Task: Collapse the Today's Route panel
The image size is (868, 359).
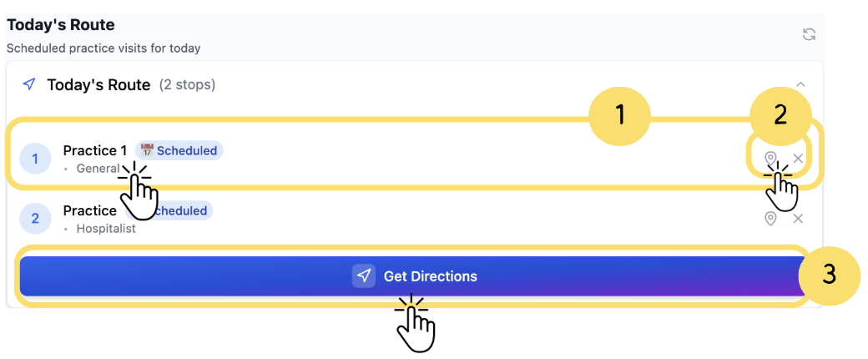Action: click(x=800, y=84)
